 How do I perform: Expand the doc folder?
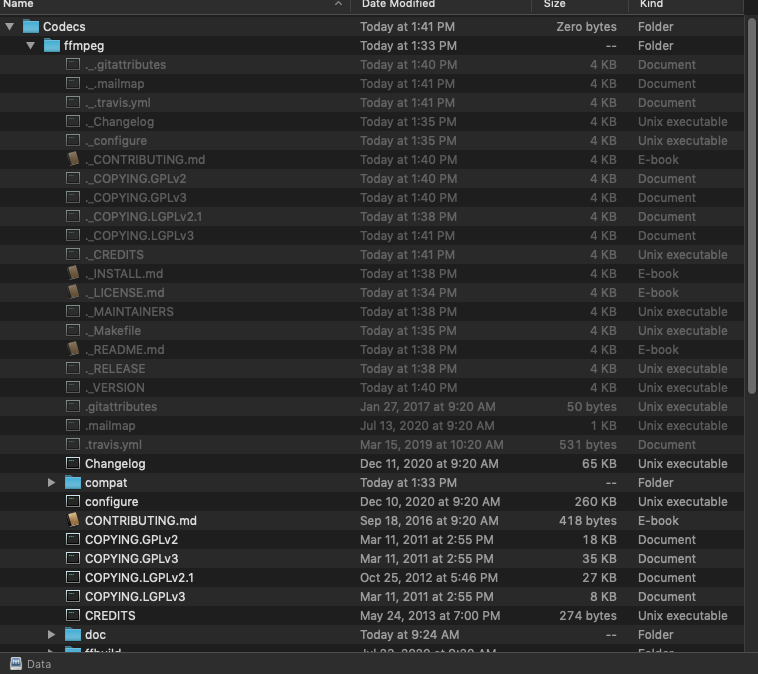pos(51,635)
